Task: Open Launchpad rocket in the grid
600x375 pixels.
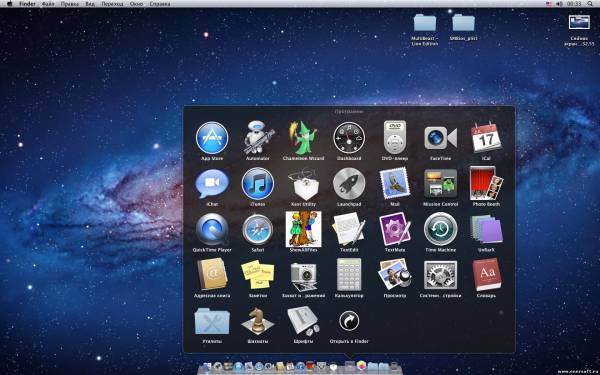Action: click(349, 184)
